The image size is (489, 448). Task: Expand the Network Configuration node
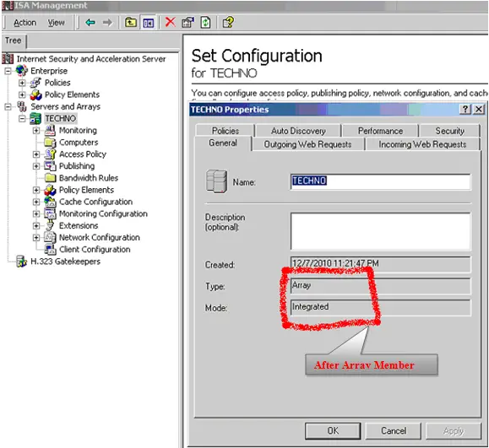(36, 238)
